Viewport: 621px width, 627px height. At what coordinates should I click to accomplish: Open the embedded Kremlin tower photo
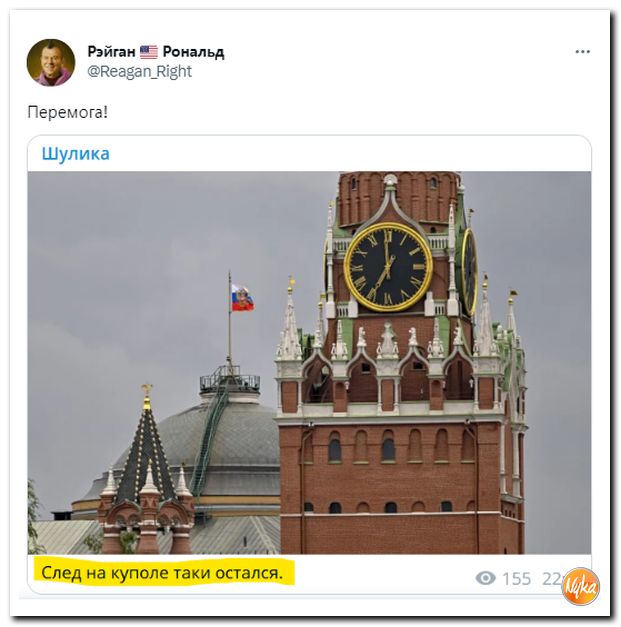(x=309, y=363)
